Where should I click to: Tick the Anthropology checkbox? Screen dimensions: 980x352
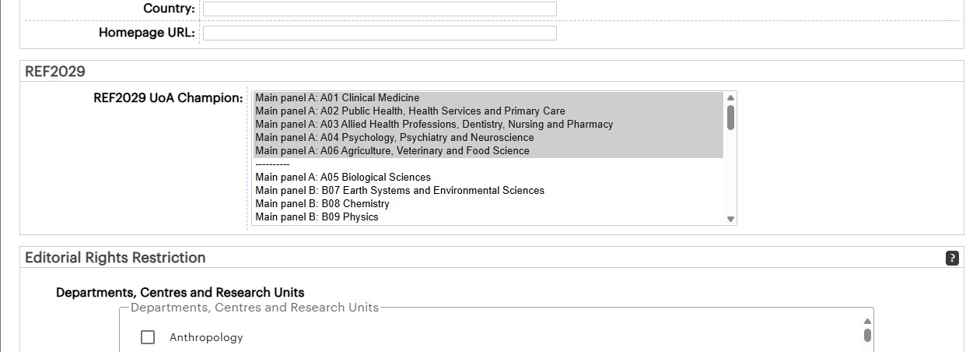pyautogui.click(x=148, y=337)
